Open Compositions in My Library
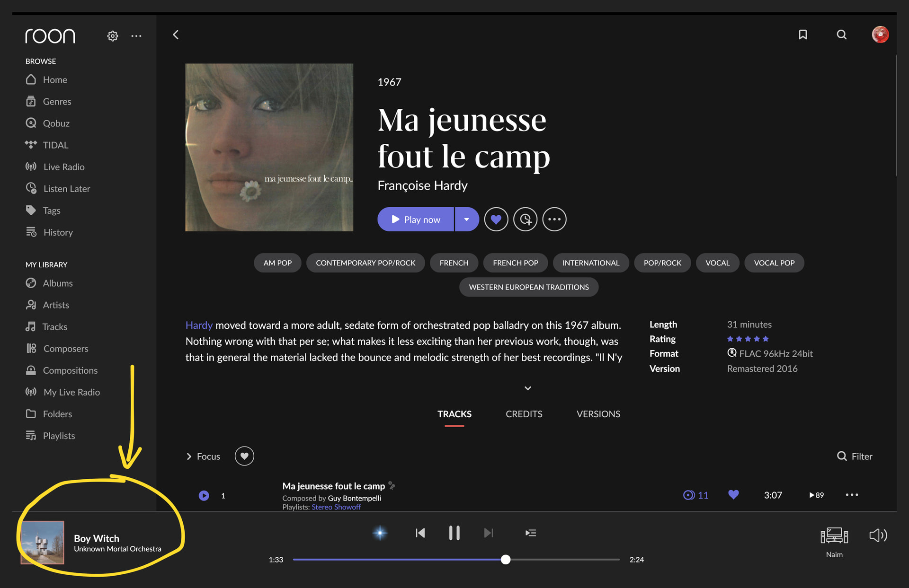909x588 pixels. pos(62,370)
